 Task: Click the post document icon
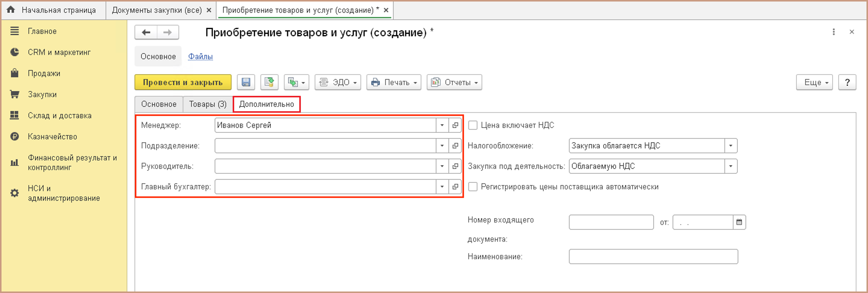[x=269, y=82]
